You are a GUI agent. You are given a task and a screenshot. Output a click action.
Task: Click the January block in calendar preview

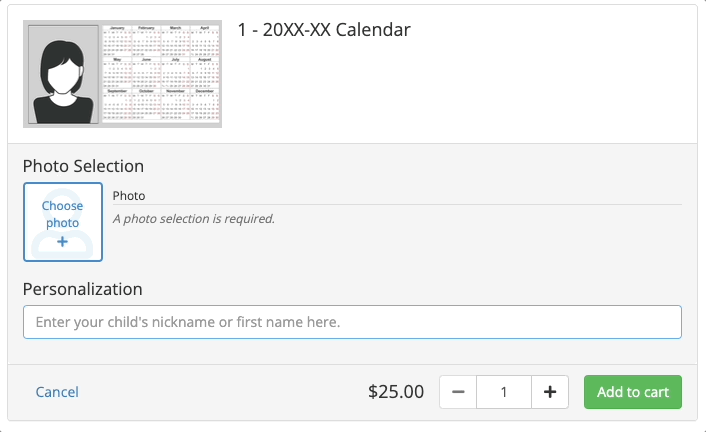click(117, 41)
